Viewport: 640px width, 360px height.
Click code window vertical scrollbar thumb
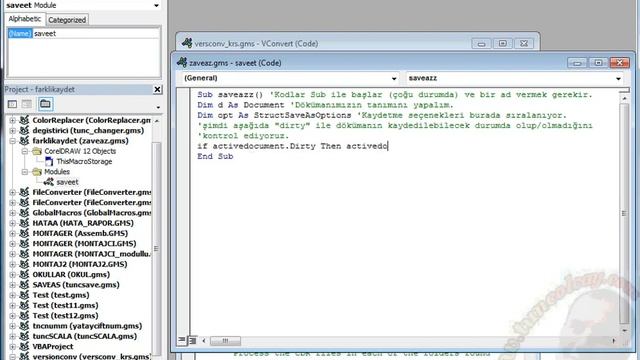click(624, 213)
